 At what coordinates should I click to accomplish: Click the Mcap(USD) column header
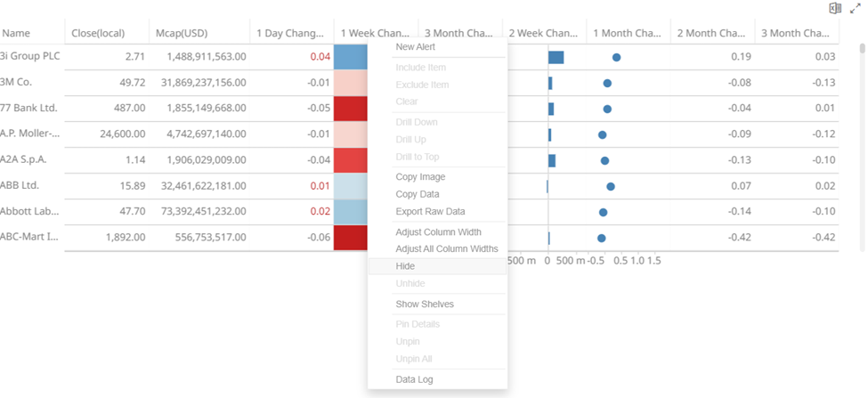pos(181,33)
